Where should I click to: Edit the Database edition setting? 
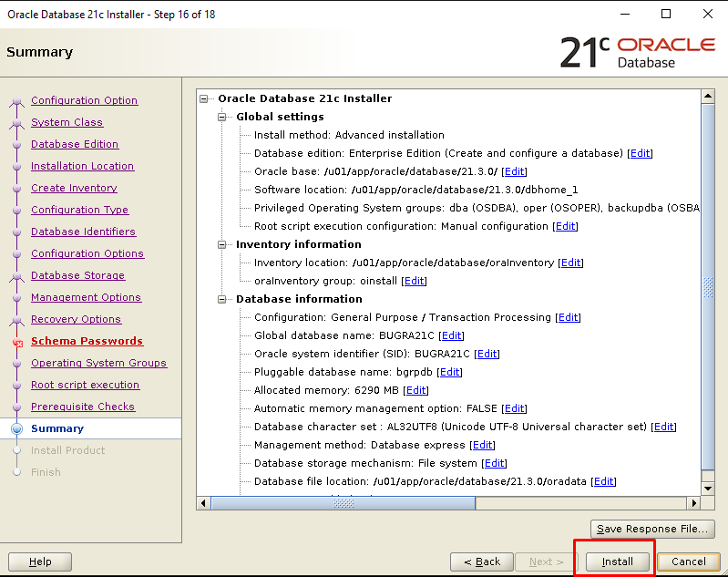[x=640, y=153]
